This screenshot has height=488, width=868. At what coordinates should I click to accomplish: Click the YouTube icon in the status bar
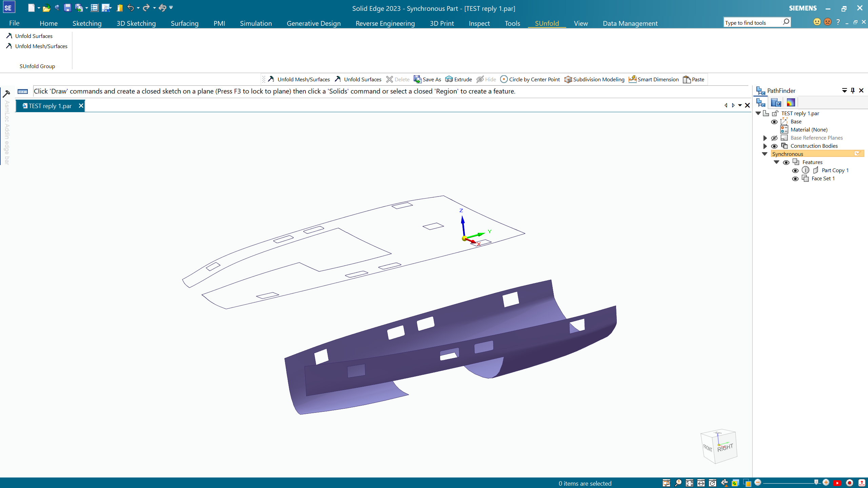pos(837,483)
